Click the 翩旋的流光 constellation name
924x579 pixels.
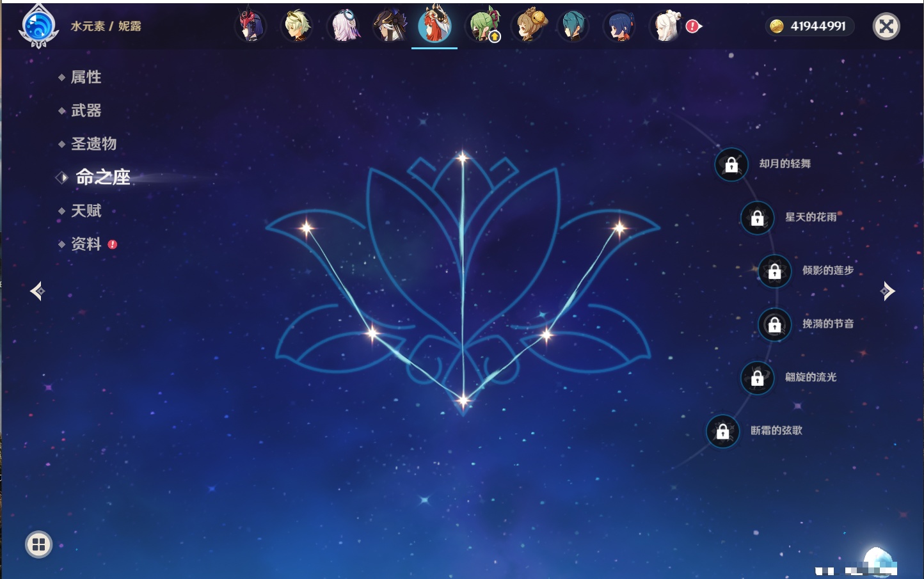pos(811,377)
